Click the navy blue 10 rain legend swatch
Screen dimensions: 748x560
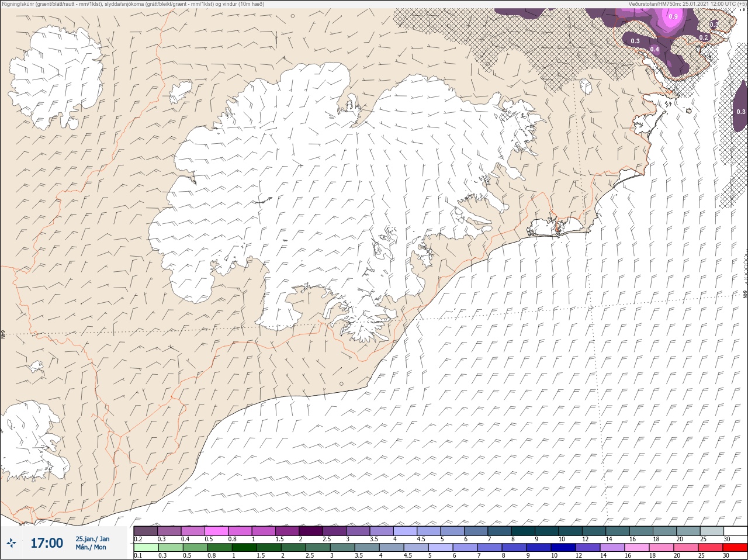tap(564, 548)
